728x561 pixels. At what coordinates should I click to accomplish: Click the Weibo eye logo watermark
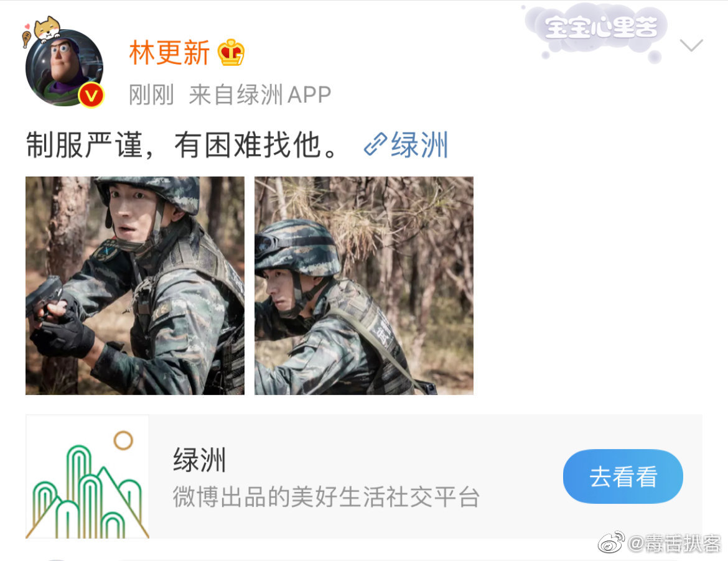click(x=611, y=542)
